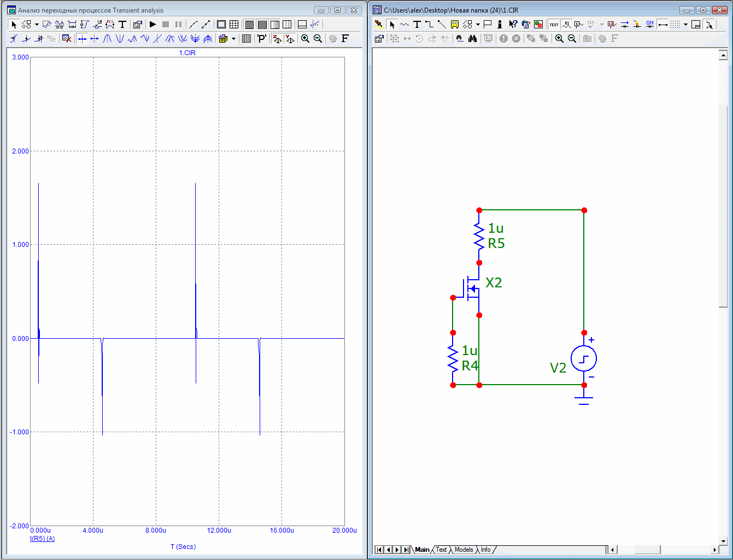Minimize the 1.CIR schematic window
The height and width of the screenshot is (560, 733).
tap(688, 10)
